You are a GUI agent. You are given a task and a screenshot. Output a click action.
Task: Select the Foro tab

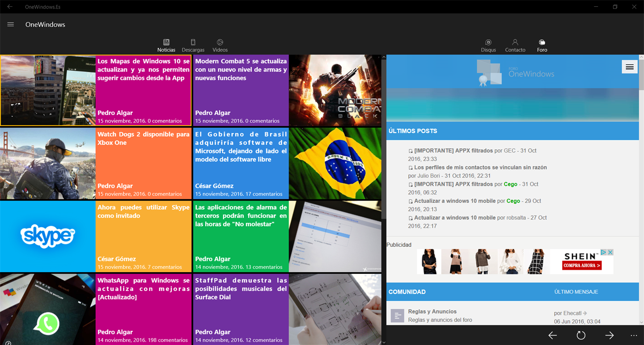(x=542, y=46)
